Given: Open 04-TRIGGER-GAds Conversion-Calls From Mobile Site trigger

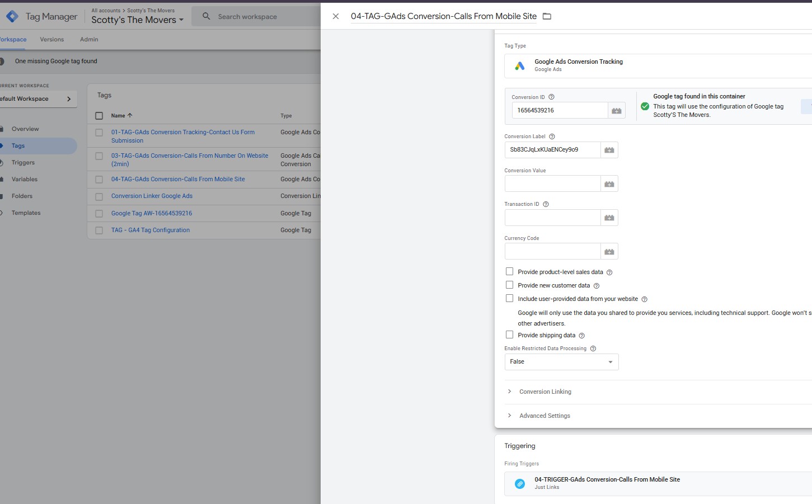Looking at the screenshot, I should (x=658, y=484).
